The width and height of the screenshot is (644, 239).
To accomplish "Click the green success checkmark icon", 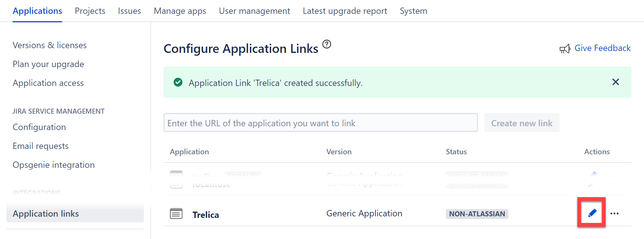I will coord(178,83).
